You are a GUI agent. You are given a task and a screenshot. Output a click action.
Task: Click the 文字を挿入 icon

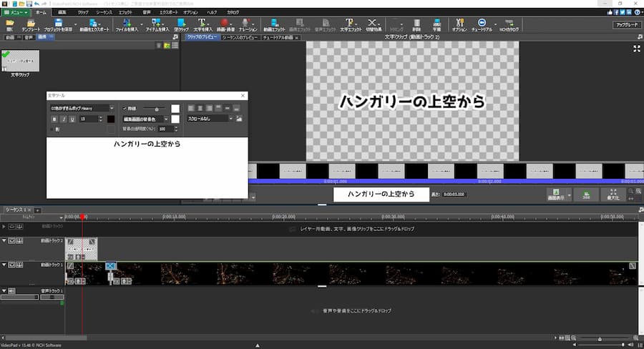coord(203,25)
